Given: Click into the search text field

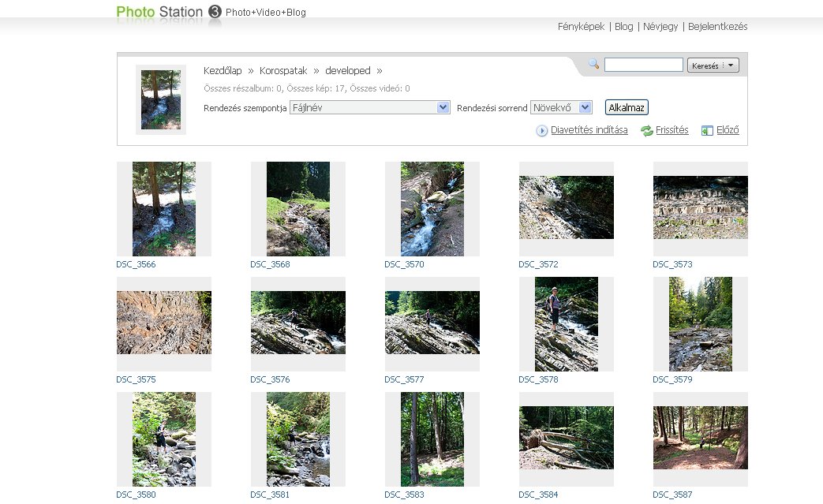Looking at the screenshot, I should click(643, 65).
